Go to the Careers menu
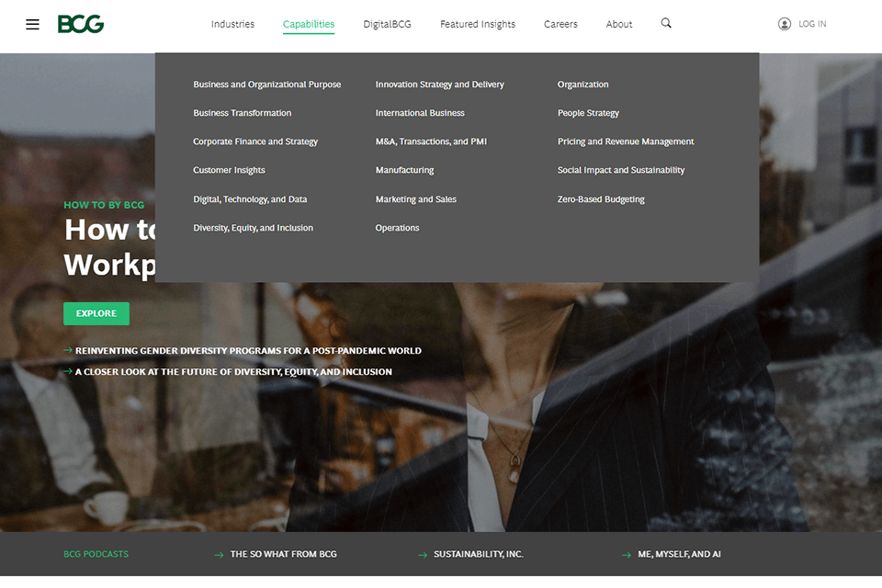The height and width of the screenshot is (588, 882). [x=560, y=24]
